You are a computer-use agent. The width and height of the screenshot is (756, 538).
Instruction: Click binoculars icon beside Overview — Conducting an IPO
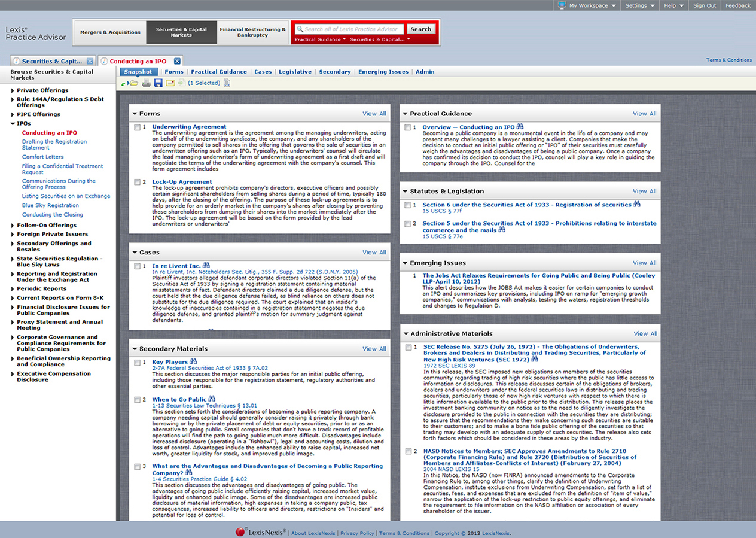pyautogui.click(x=520, y=127)
